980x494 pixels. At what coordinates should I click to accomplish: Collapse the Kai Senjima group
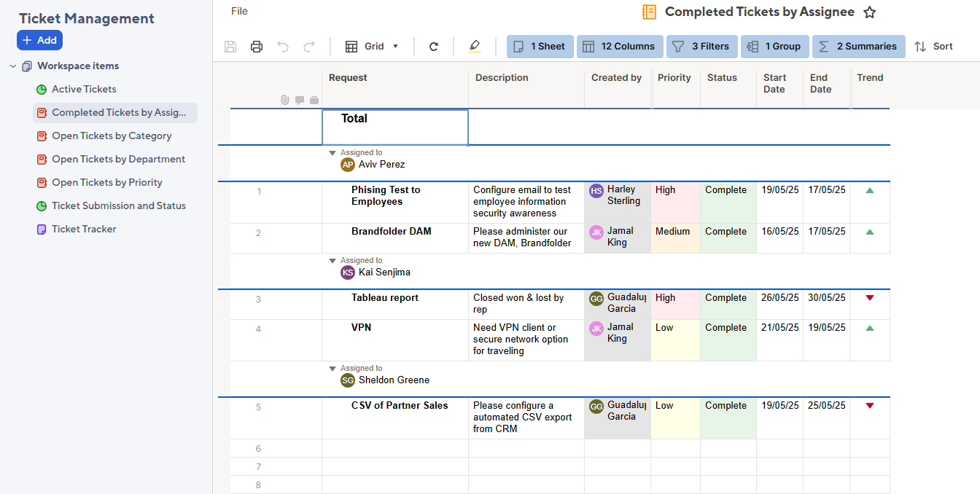[x=332, y=261]
